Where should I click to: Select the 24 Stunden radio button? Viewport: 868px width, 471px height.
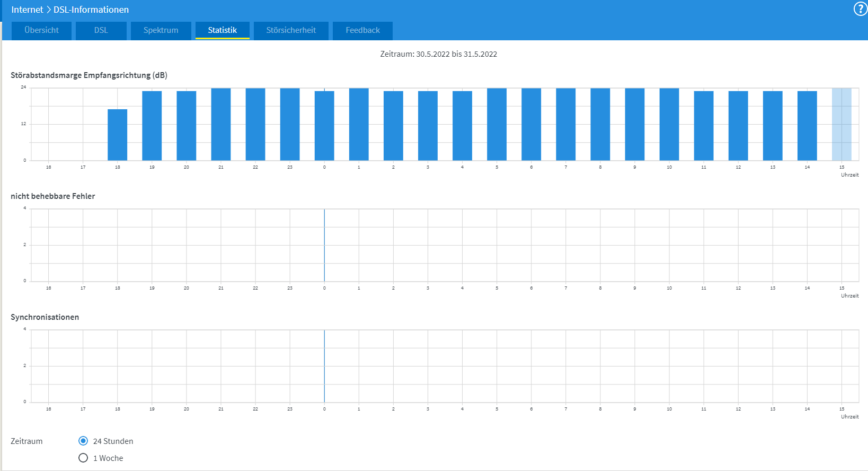tap(83, 441)
